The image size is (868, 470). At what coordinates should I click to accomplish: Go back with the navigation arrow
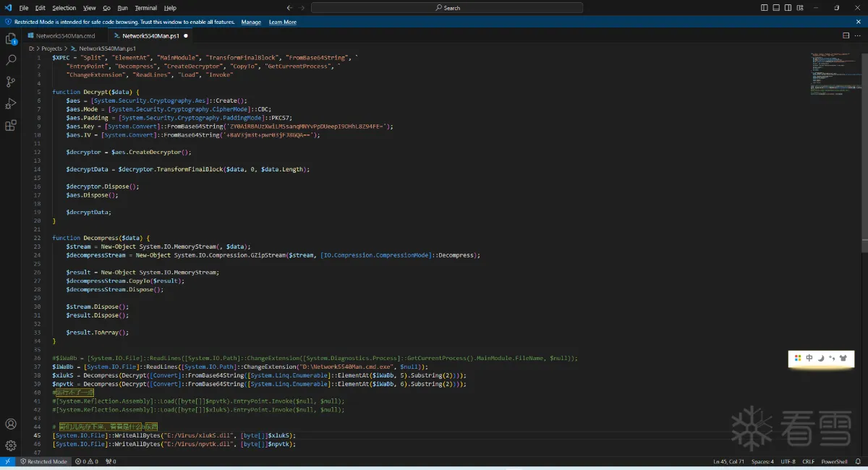pyautogui.click(x=289, y=8)
